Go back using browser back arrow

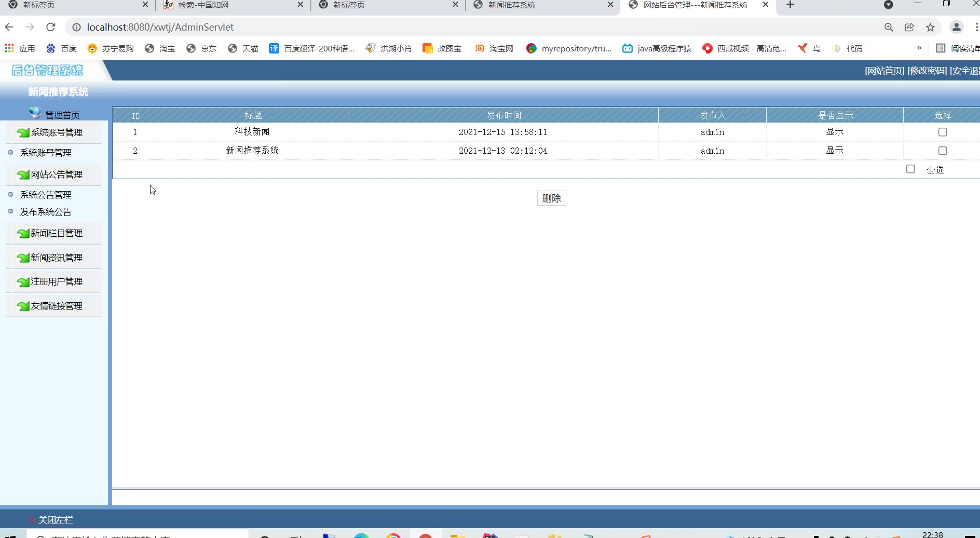(x=9, y=27)
